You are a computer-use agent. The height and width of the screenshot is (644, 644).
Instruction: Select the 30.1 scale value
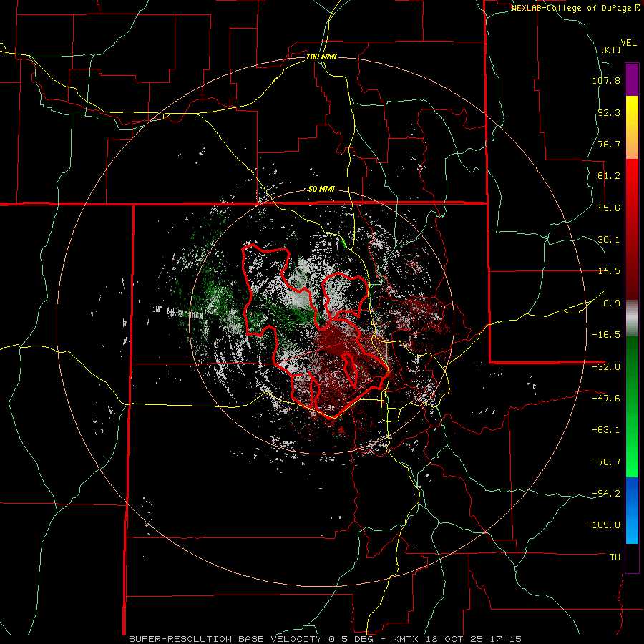[x=609, y=240]
